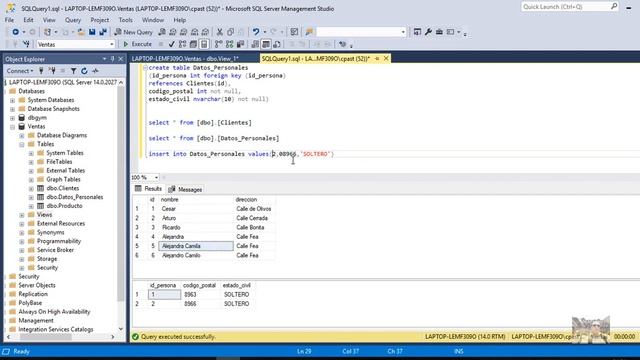Click the 'Alejandra Camila' cell
This screenshot has height=360, width=640.
[x=196, y=246]
